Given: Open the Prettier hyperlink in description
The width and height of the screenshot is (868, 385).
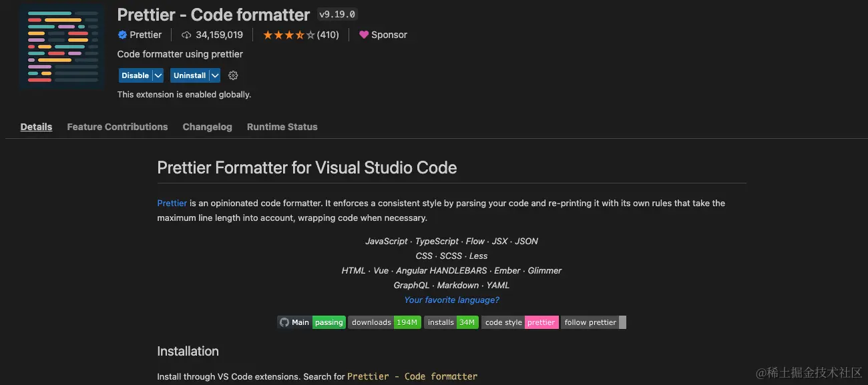Looking at the screenshot, I should click(172, 203).
